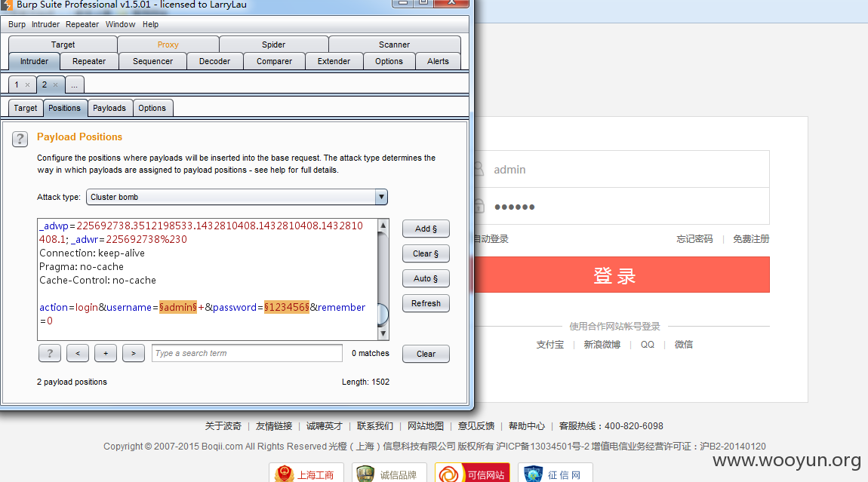
Task: Go to next search match
Action: tap(134, 353)
